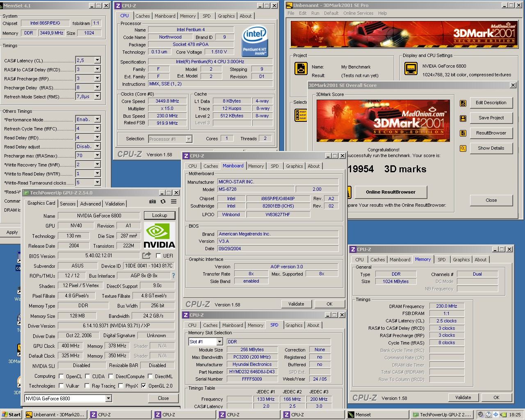The width and height of the screenshot is (525, 420).
Task: Click the 19954 3D marks score text
Action: pos(387,169)
